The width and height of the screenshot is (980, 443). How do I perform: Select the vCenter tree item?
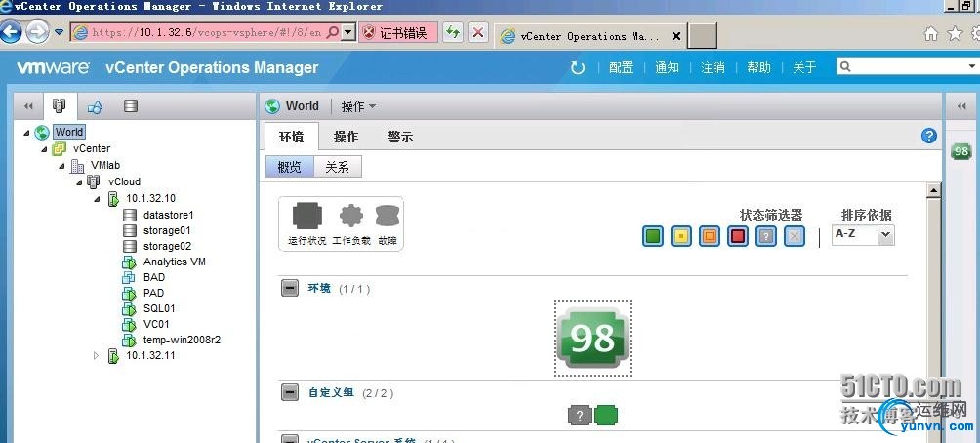[91, 148]
